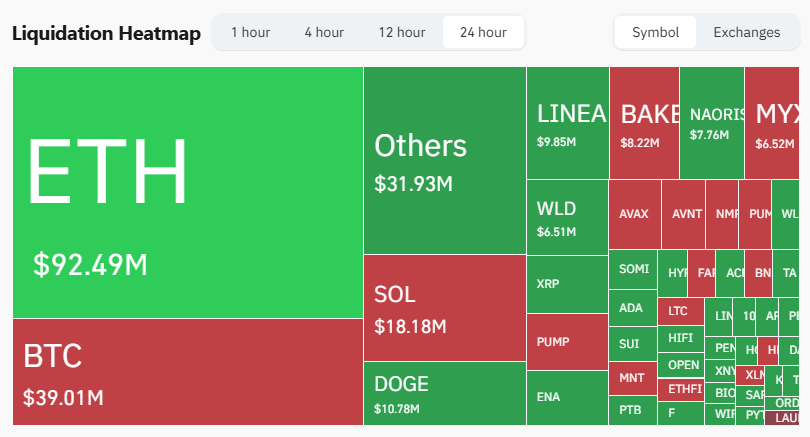Screen dimensions: 810x437
Task: Click the PYT tile
Action: [751, 416]
